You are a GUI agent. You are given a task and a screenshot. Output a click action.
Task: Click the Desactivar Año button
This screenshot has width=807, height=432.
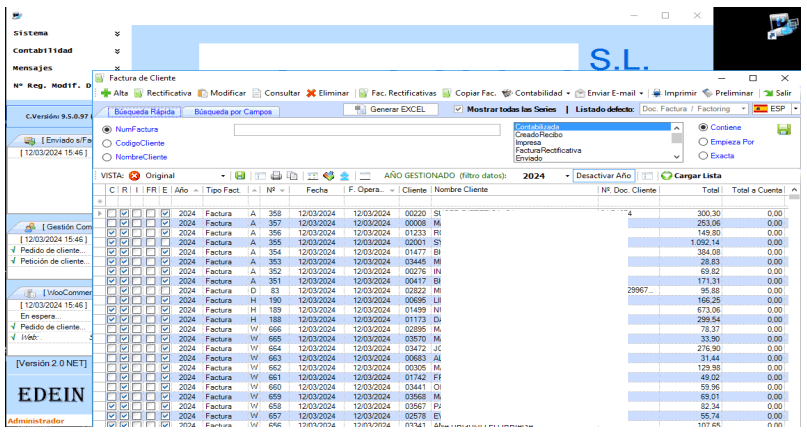(x=603, y=176)
